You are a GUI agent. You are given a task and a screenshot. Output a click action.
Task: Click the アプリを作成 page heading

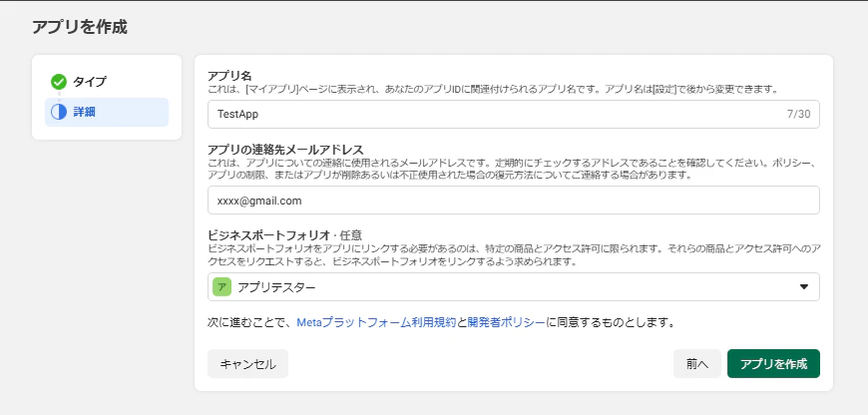click(80, 27)
